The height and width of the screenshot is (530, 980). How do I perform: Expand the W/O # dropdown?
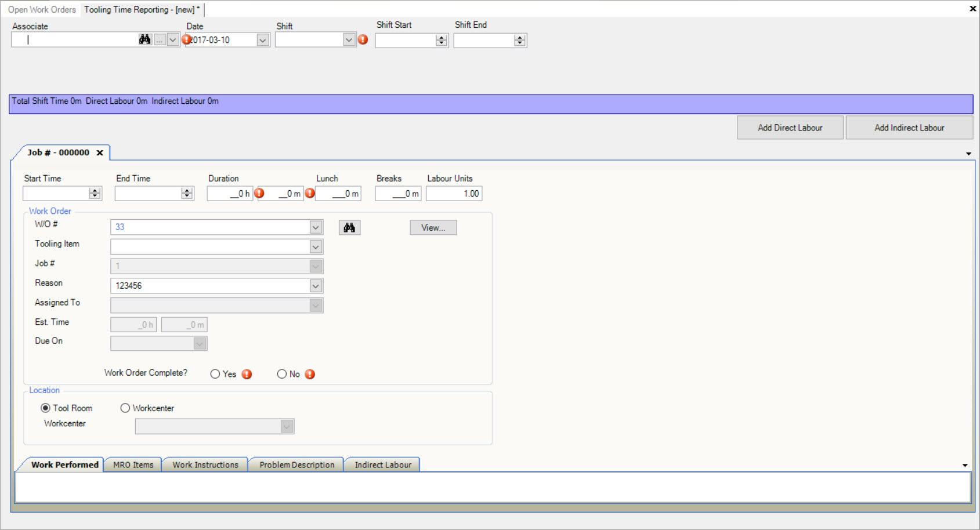pyautogui.click(x=316, y=227)
